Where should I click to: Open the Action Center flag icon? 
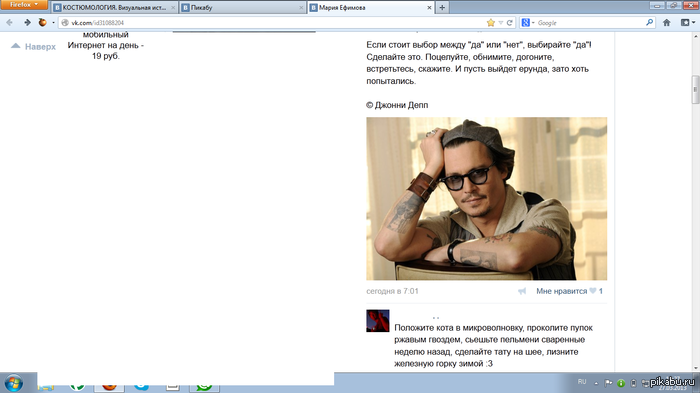608,383
